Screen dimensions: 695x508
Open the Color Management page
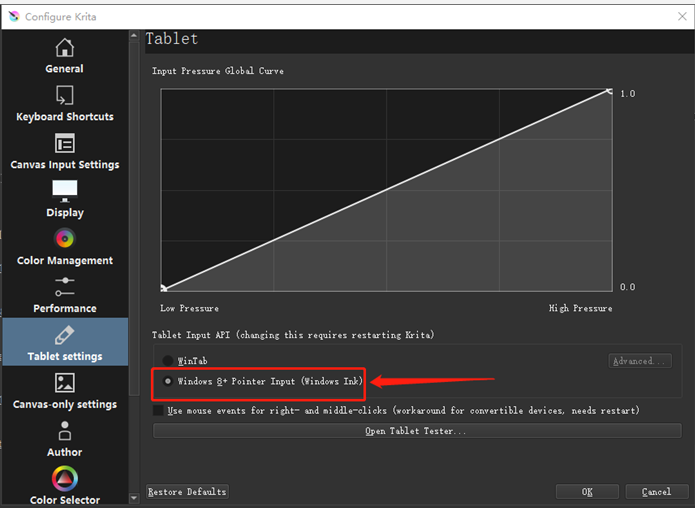pos(65,247)
